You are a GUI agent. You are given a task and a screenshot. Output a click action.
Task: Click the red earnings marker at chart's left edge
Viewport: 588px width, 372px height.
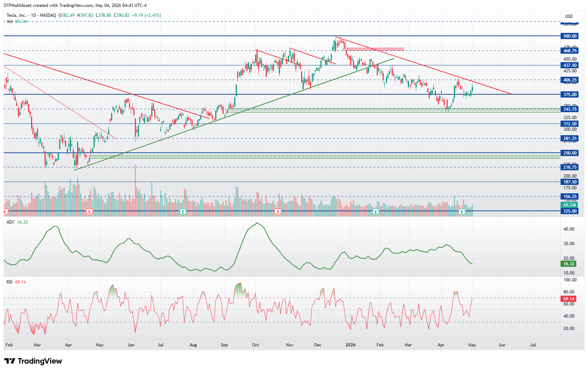point(5,212)
